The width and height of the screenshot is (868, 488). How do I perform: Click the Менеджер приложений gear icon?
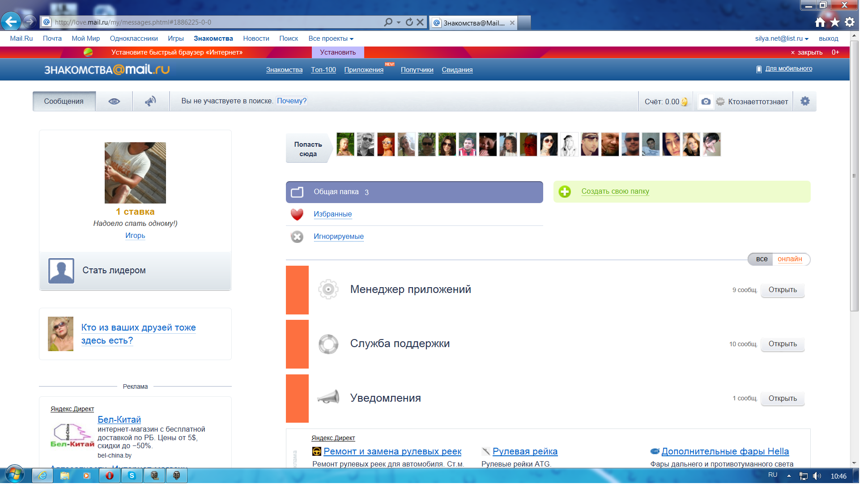point(328,289)
